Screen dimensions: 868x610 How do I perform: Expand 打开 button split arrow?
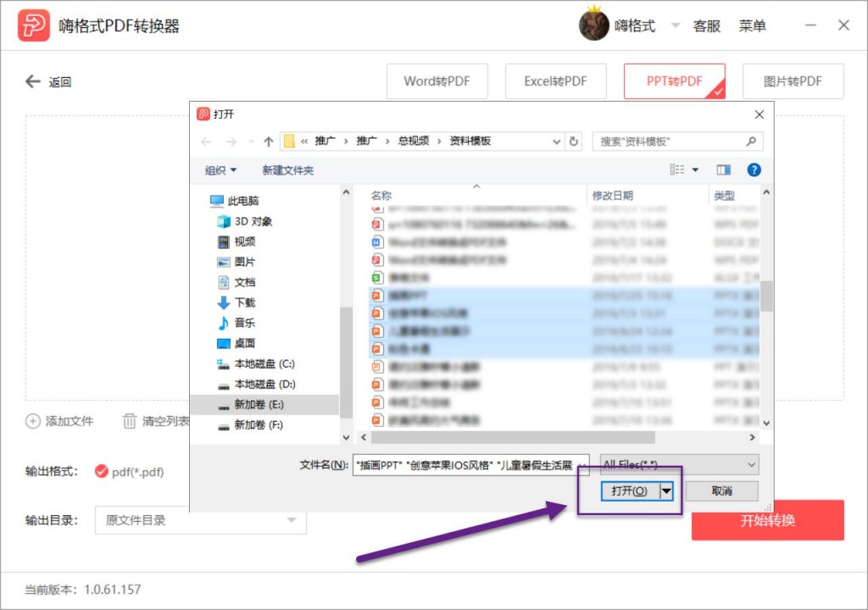coord(666,491)
